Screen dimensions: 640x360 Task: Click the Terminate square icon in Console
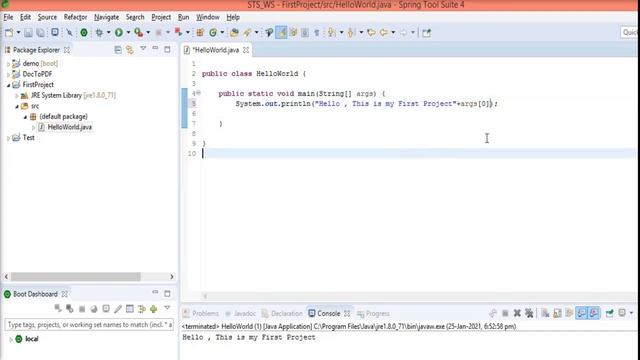[505, 313]
